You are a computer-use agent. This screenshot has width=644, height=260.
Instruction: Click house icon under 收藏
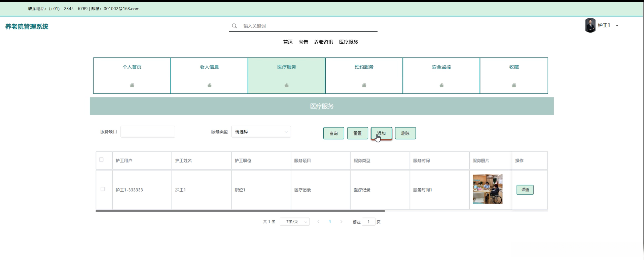point(514,85)
